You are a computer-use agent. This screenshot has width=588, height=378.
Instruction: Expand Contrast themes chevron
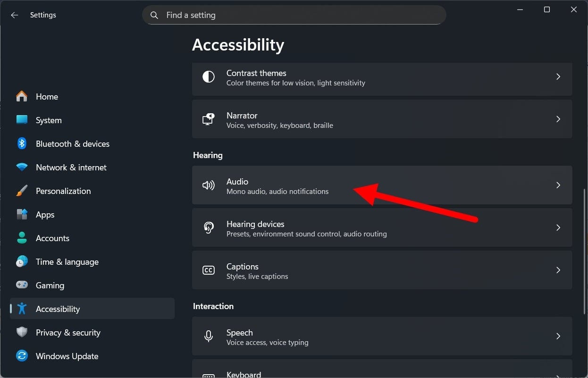[x=558, y=76]
